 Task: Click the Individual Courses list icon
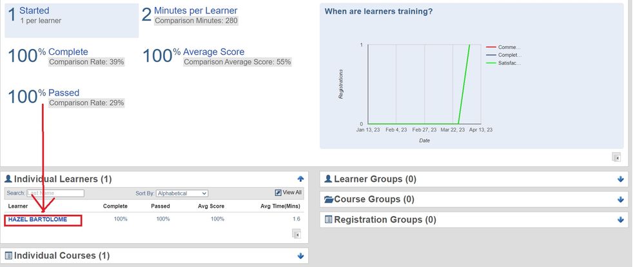tap(8, 256)
